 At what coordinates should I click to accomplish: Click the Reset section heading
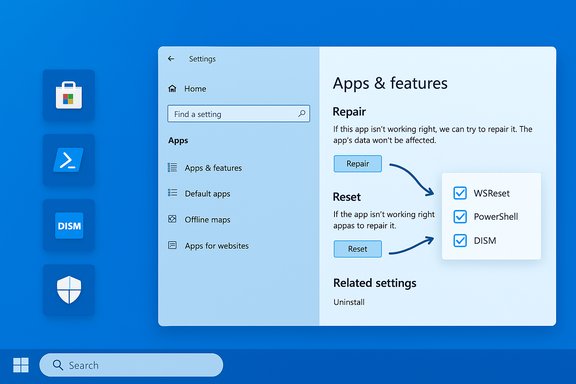click(x=346, y=197)
